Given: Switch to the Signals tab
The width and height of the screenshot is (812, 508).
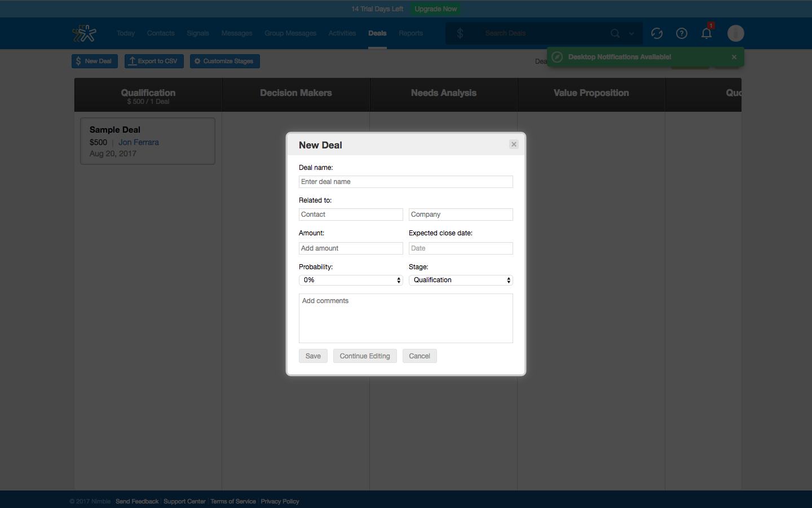Looking at the screenshot, I should click(198, 33).
